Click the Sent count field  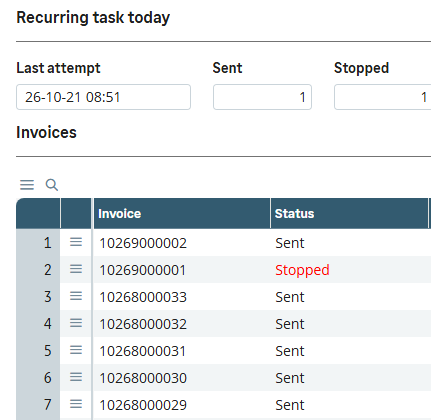click(262, 97)
